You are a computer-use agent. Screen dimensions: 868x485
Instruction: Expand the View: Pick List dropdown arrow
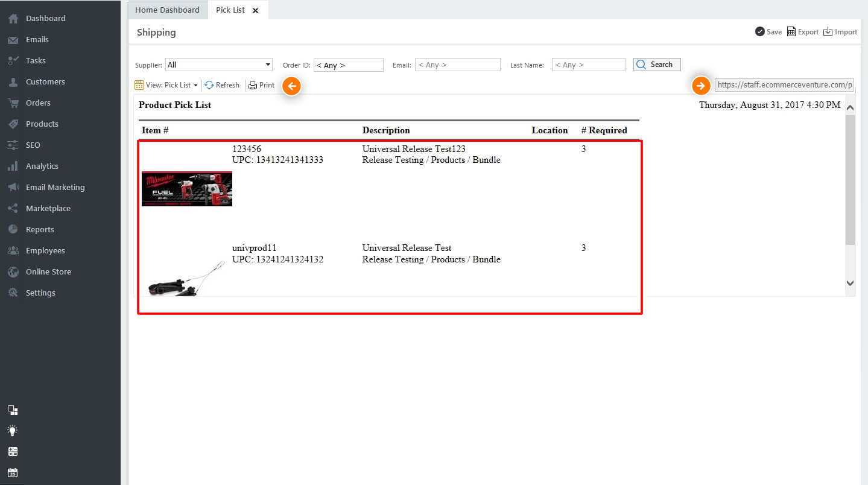point(195,86)
